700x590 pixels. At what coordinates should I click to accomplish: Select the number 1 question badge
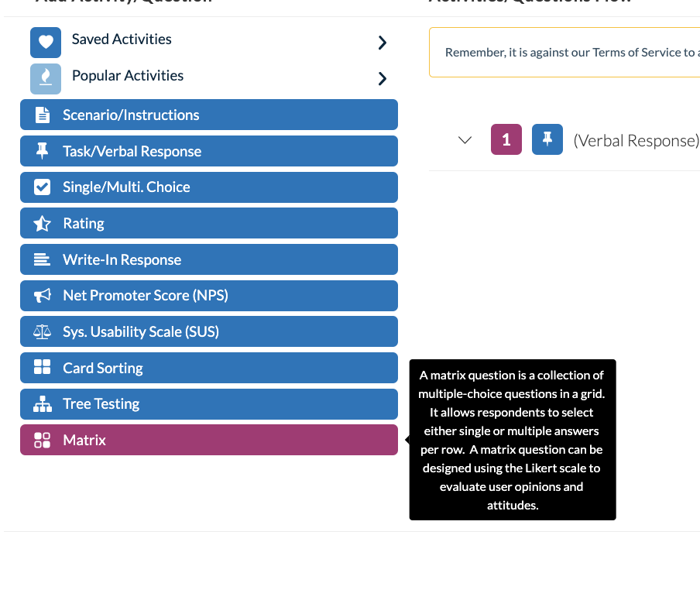coord(506,139)
